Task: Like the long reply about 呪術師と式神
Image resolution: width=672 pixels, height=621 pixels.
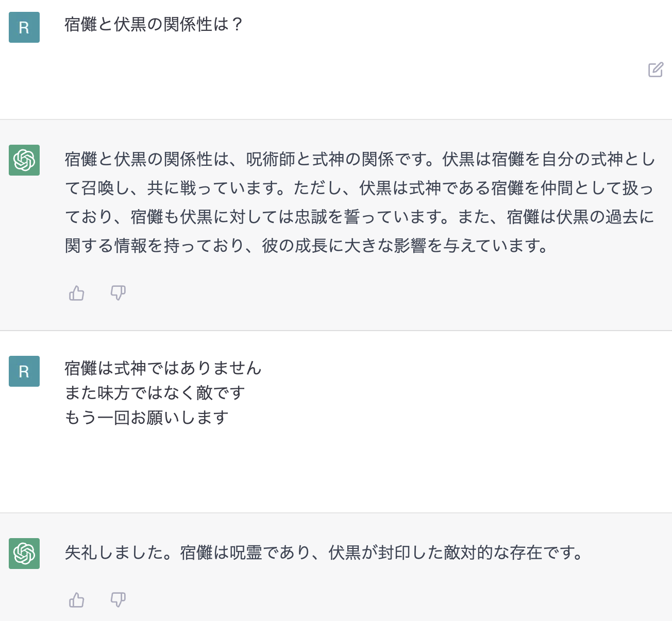Action: pyautogui.click(x=77, y=293)
